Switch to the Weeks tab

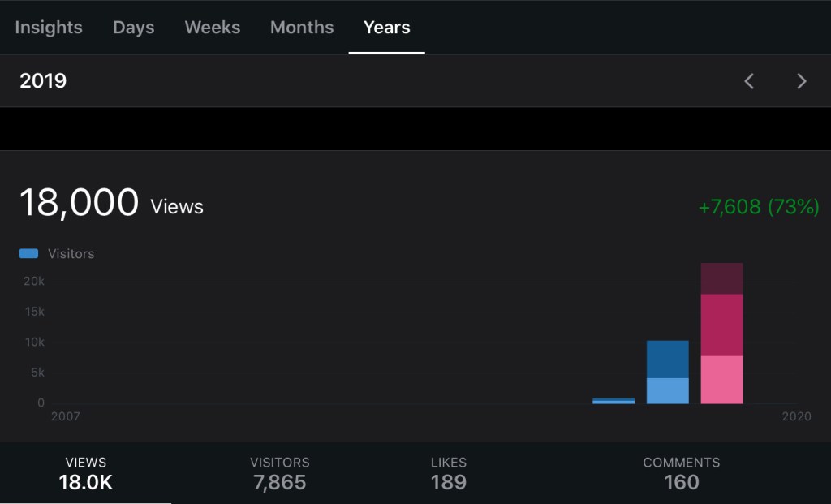coord(212,27)
